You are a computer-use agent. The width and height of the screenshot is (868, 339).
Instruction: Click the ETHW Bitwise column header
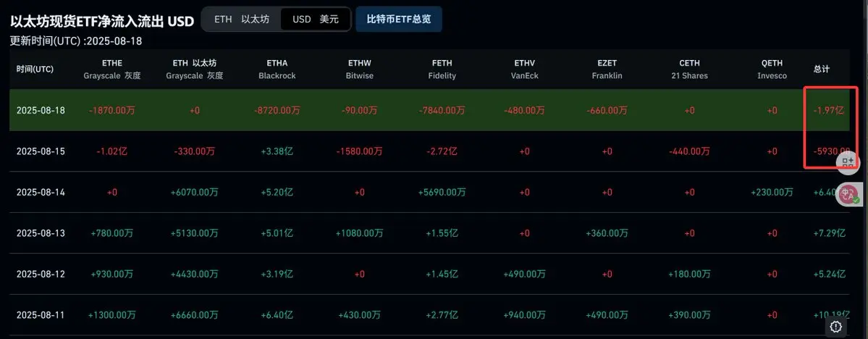point(358,70)
